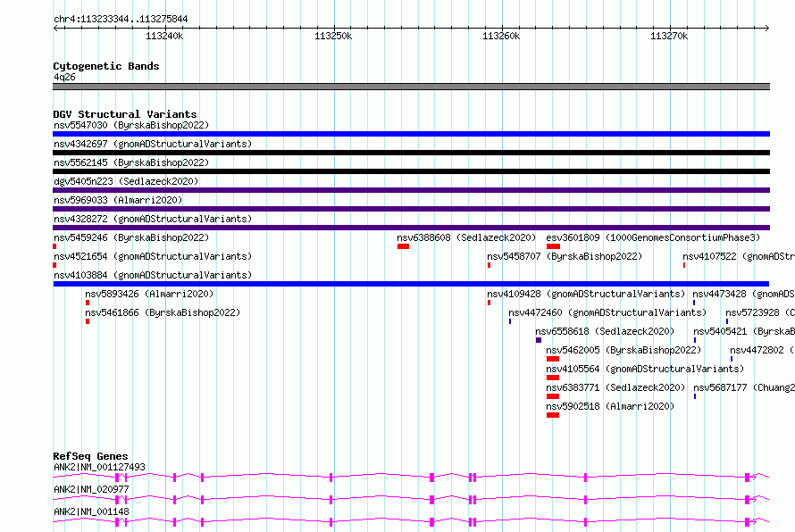This screenshot has height=532, width=795.
Task: Click nsv4521654 gnomAD variant label
Action: click(153, 256)
